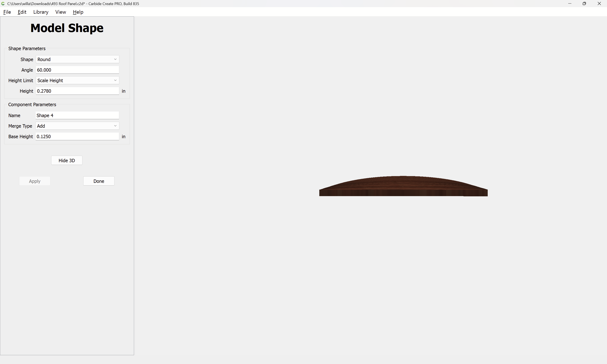Image resolution: width=607 pixels, height=364 pixels.
Task: Expand the Height Limit dropdown
Action: point(77,80)
